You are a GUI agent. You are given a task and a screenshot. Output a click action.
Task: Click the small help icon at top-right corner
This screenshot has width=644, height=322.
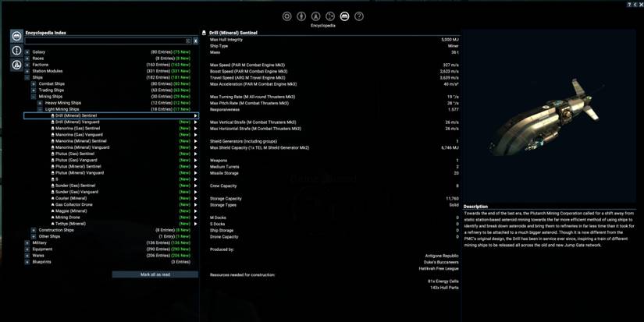click(x=629, y=5)
